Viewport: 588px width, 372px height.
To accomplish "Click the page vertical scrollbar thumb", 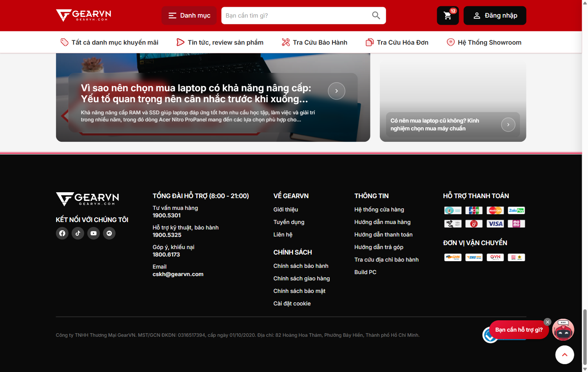I will click(x=585, y=337).
